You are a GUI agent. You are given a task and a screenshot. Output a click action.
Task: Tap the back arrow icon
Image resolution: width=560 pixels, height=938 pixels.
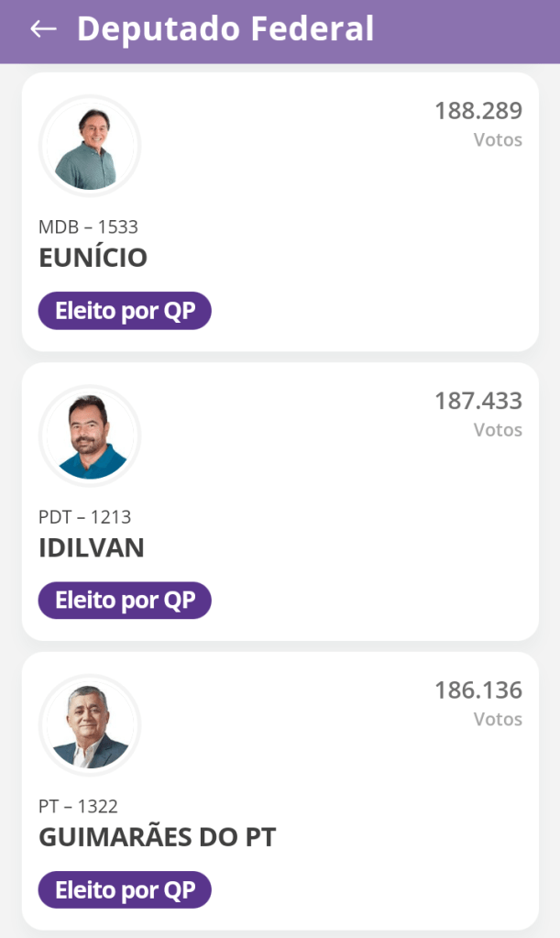43,29
